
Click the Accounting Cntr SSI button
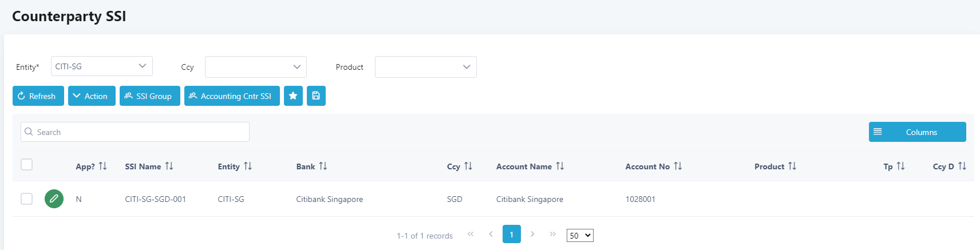(x=232, y=96)
